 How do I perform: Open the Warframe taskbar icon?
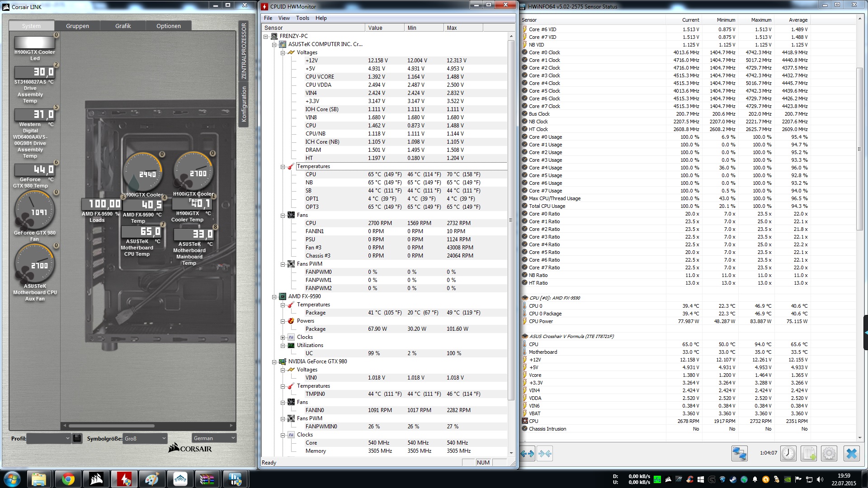click(x=180, y=479)
